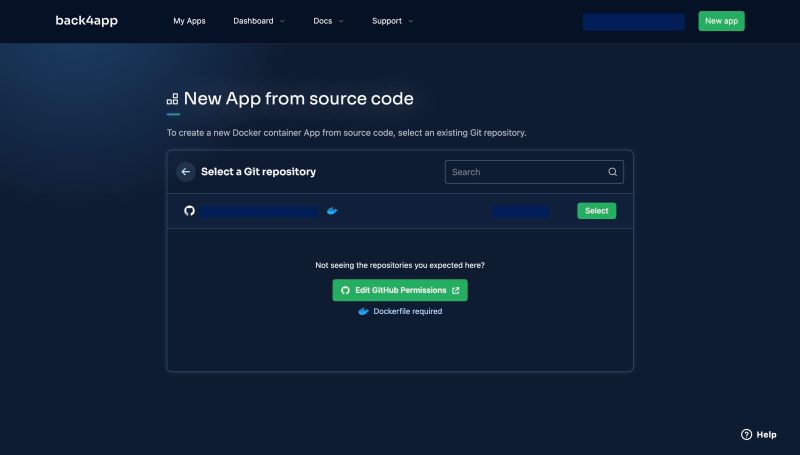This screenshot has width=800, height=455.
Task: Click the New App from source code heading icon
Action: pyautogui.click(x=172, y=99)
